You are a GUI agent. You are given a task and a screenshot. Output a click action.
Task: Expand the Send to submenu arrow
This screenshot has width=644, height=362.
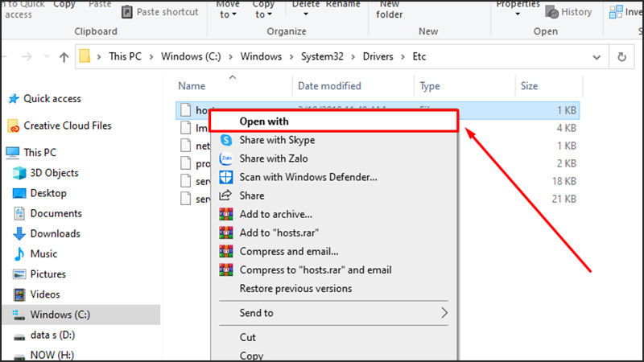point(444,313)
